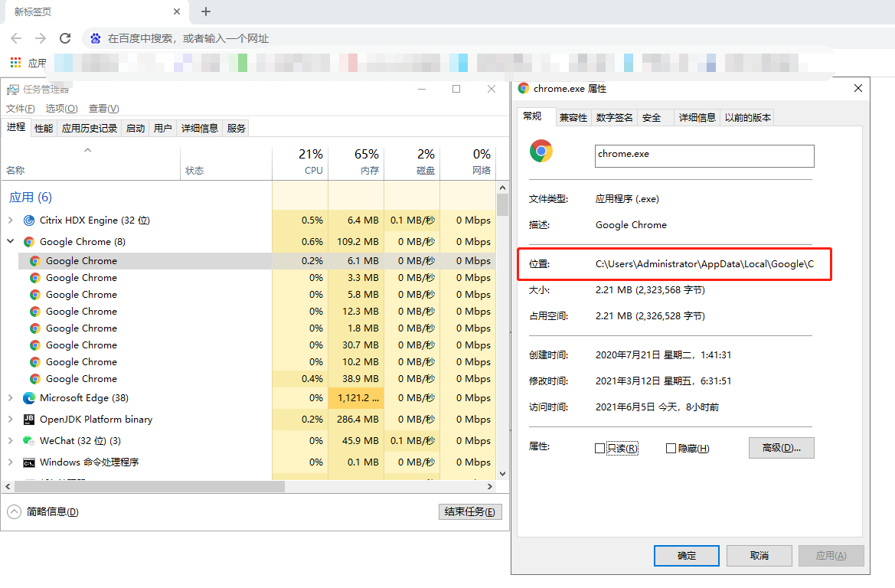Viewport: 895px width, 588px height.
Task: Click the Microsoft Edge process icon
Action: tap(28, 397)
